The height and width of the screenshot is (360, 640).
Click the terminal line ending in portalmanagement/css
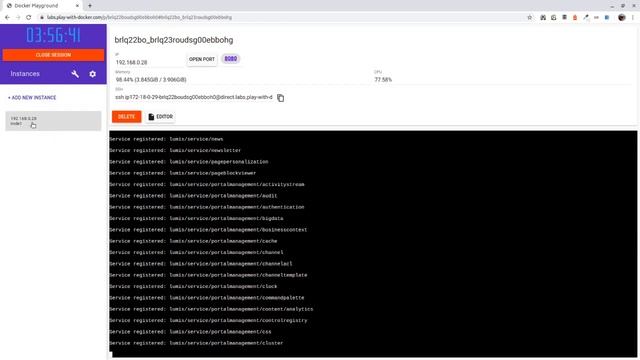click(x=190, y=332)
